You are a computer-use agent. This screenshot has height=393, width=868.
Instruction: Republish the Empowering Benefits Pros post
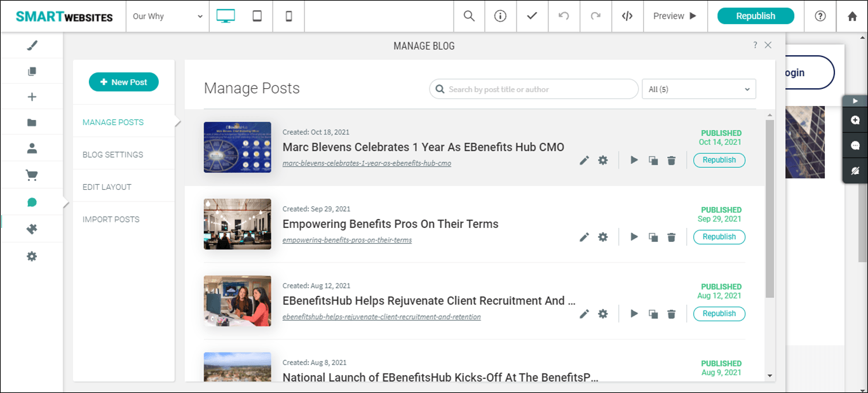point(719,237)
